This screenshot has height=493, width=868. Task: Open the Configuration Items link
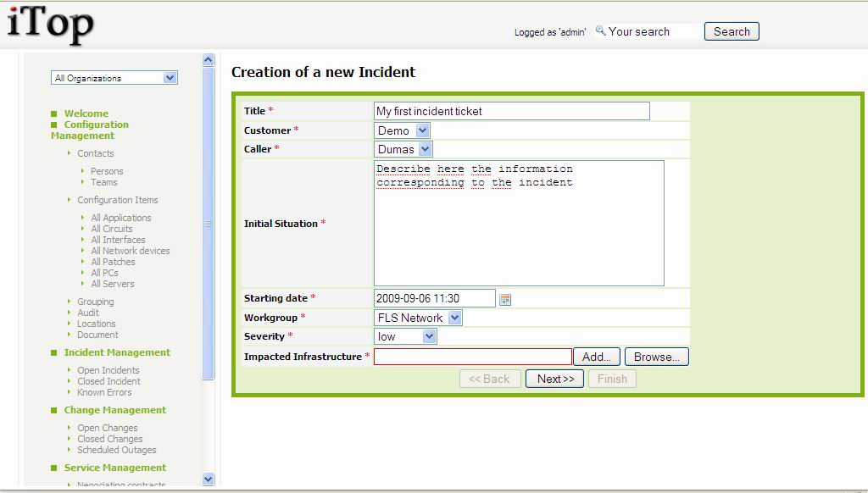pos(117,200)
